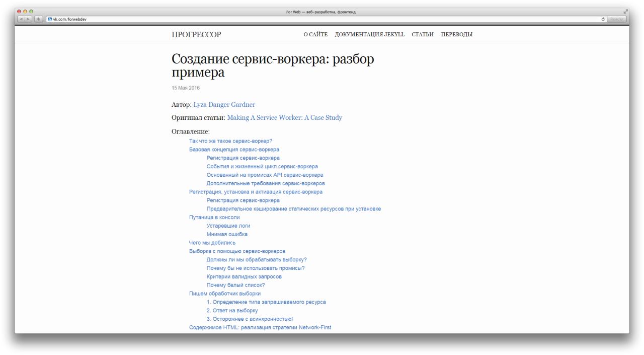The width and height of the screenshot is (644, 355).
Task: Open ДОКУМЕНТАЦИЯ JEKYLL in the navigation
Action: pyautogui.click(x=370, y=35)
